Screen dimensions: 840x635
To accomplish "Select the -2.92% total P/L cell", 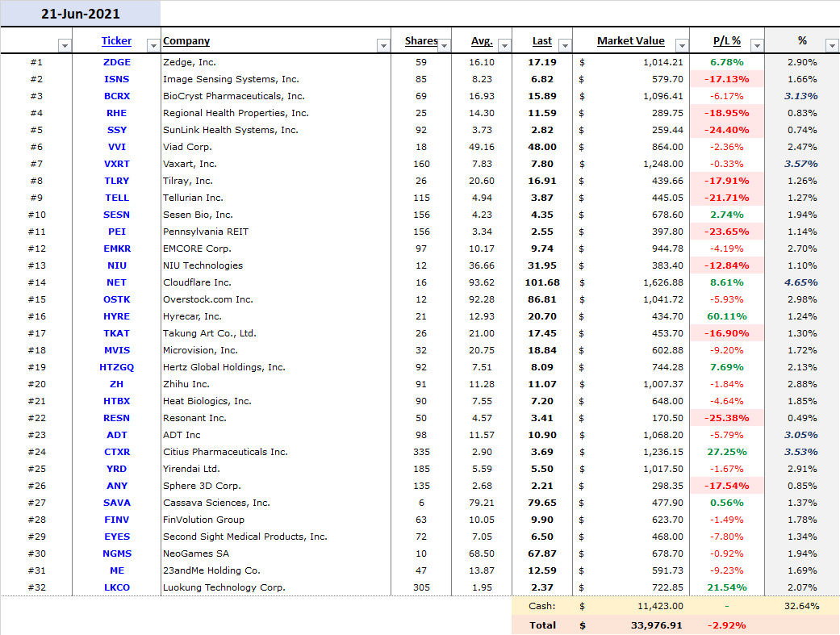I will pos(727,625).
